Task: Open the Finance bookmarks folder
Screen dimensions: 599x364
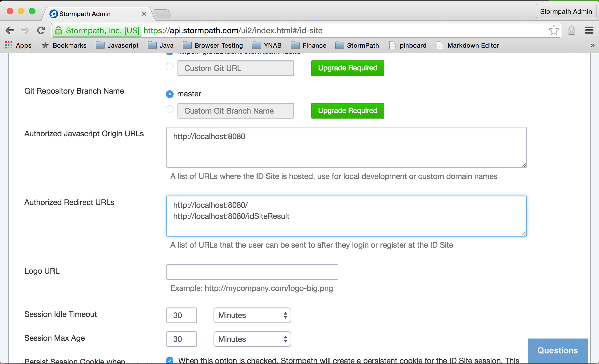Action: (309, 45)
